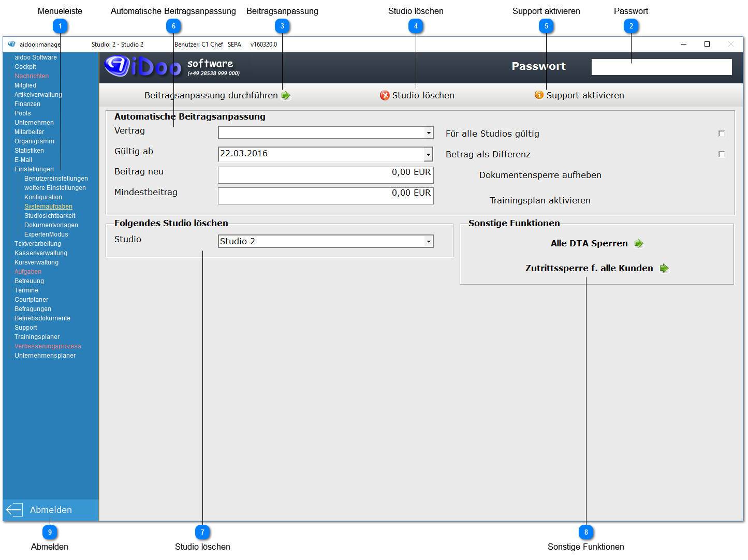Click the Studio löschen button
This screenshot has height=560, width=748.
[423, 95]
